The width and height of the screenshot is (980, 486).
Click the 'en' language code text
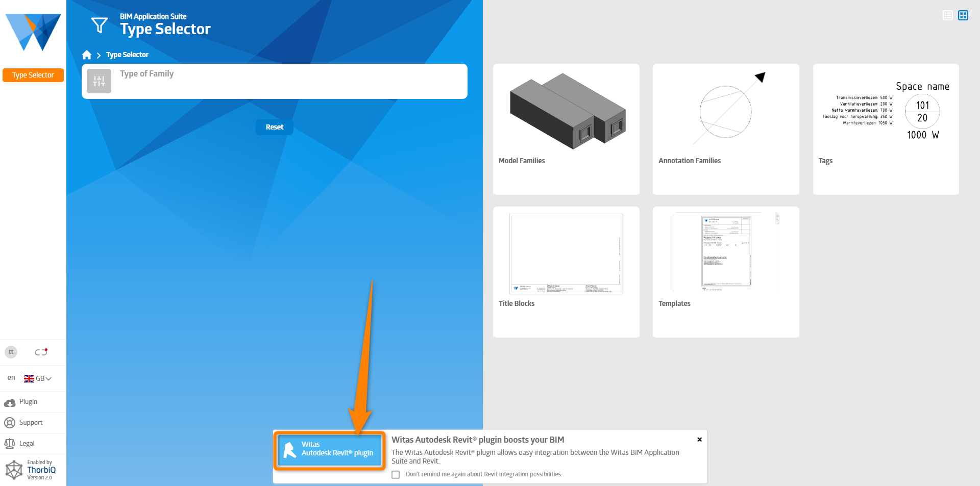[x=11, y=378]
